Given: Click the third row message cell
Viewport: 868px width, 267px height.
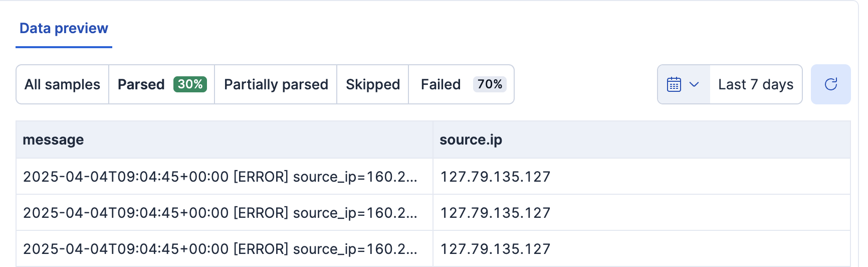Looking at the screenshot, I should click(x=220, y=249).
